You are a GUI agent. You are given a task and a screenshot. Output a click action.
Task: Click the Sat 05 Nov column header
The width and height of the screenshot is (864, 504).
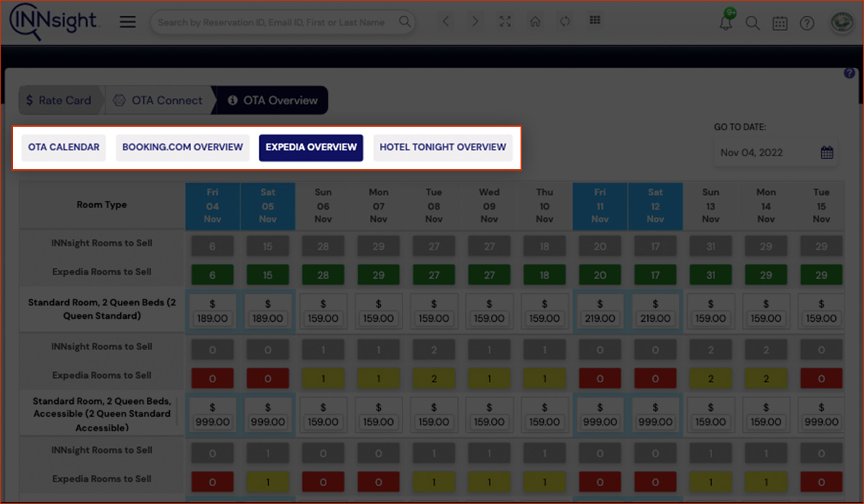coord(268,205)
